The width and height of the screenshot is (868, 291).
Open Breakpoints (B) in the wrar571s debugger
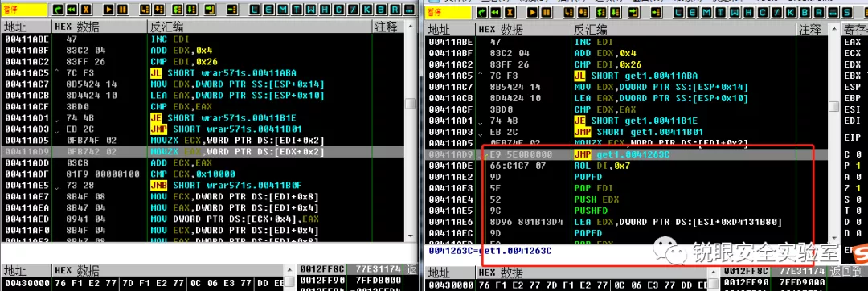[381, 10]
